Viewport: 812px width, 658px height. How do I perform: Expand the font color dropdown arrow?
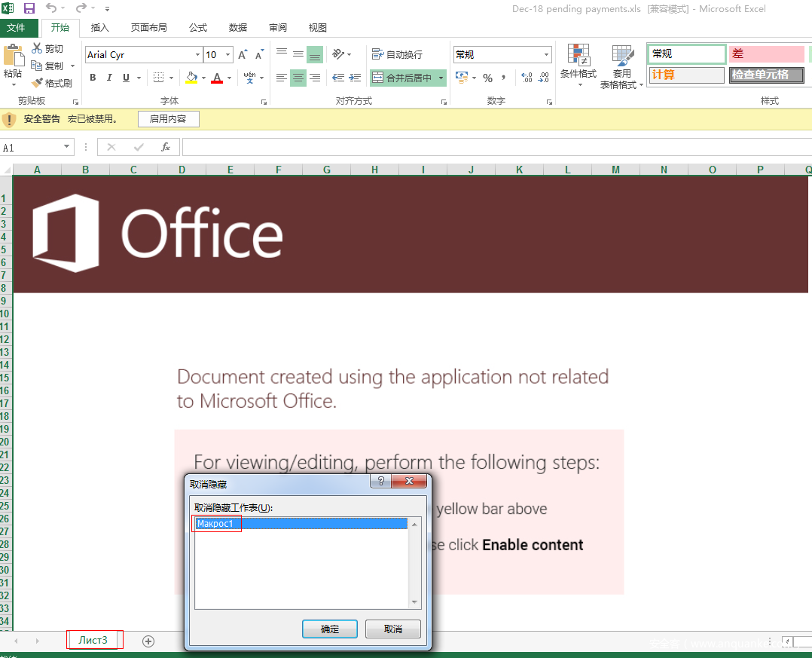tap(230, 78)
